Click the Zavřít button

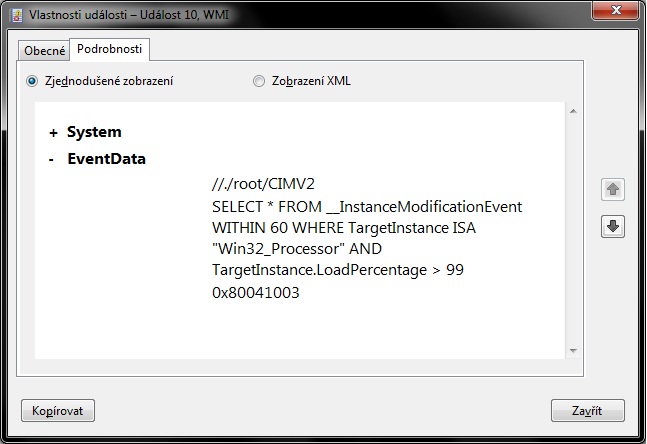tap(588, 411)
